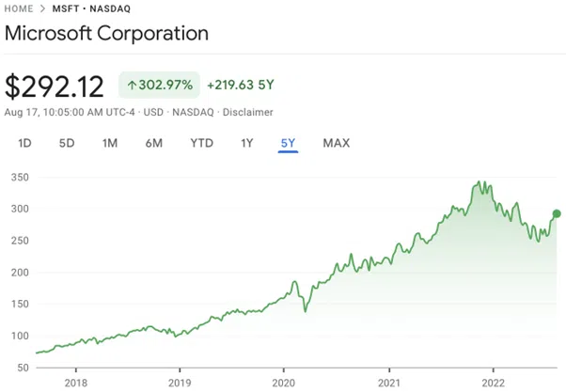Click the $292.12 current price
This screenshot has width=566, height=392.
[x=55, y=86]
